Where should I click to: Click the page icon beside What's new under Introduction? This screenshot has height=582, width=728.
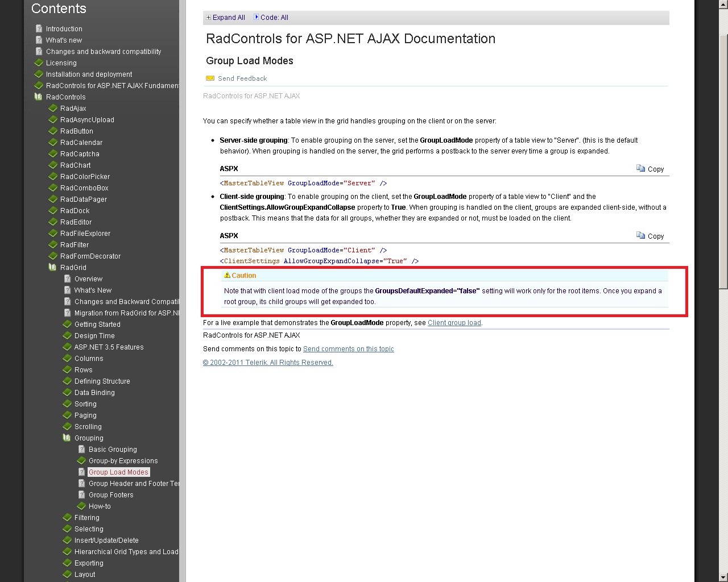coord(39,40)
